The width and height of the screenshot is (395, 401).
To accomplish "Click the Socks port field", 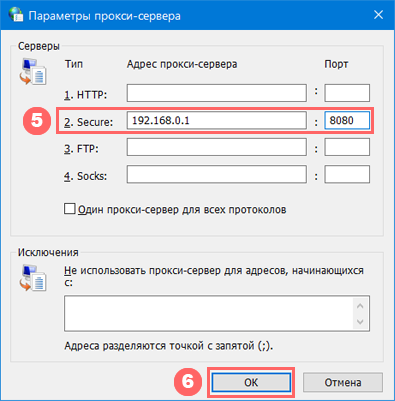I will [347, 174].
